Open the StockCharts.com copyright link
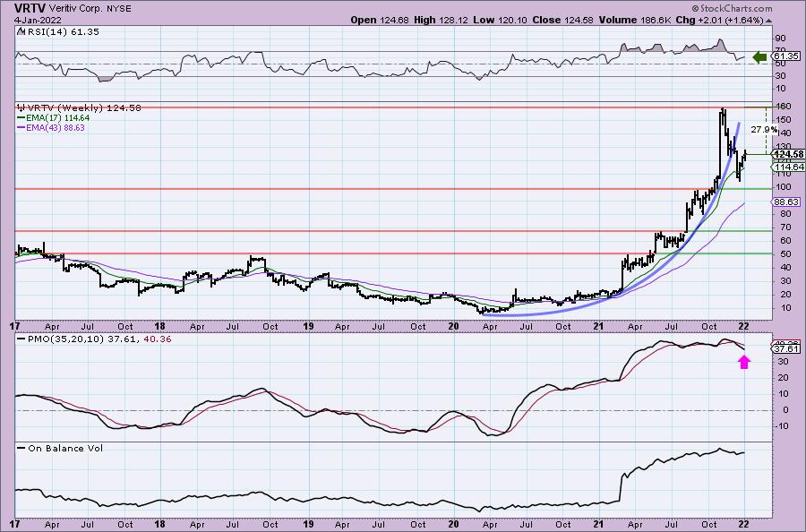Viewport: 806px width, 532px height. pyautogui.click(x=732, y=8)
